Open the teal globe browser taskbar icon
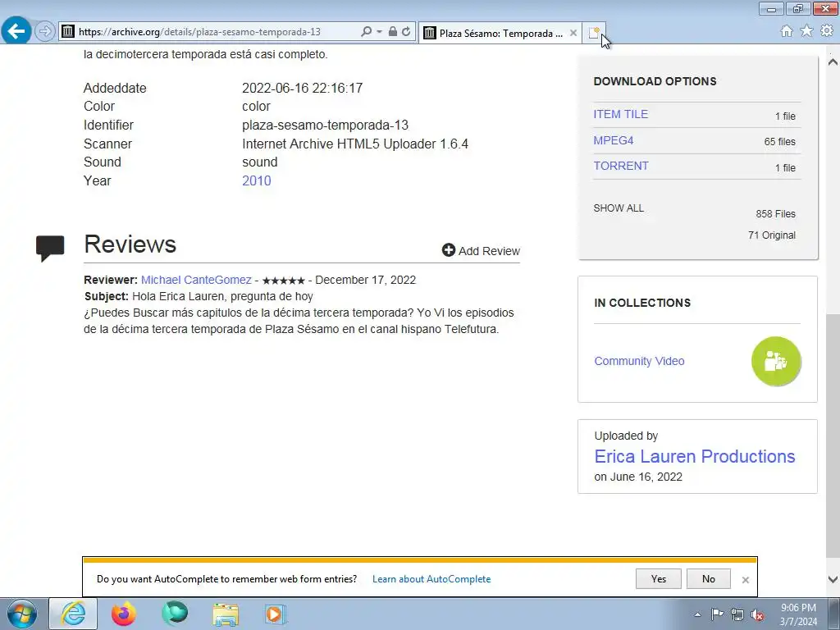840x630 pixels. (175, 614)
